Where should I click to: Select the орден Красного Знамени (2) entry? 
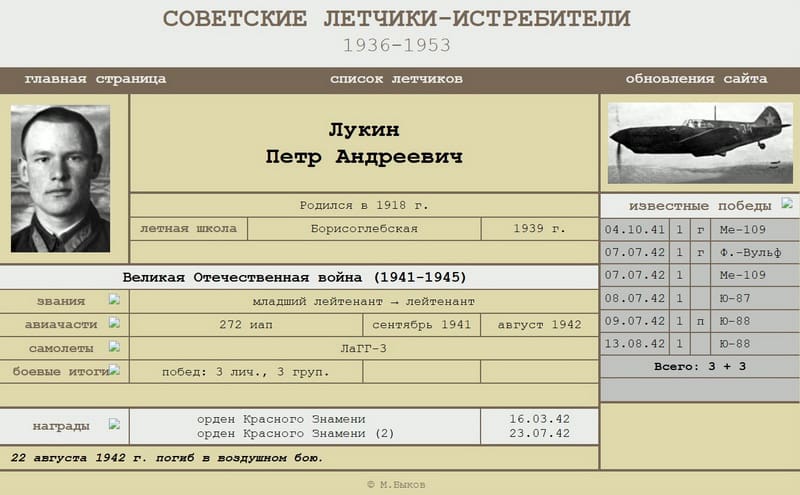point(296,433)
